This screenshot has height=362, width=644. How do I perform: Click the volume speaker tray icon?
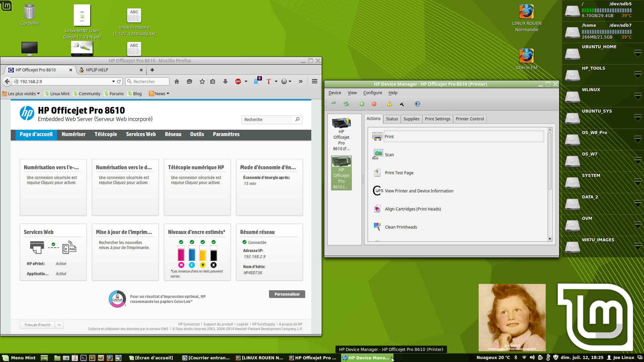tap(532, 357)
